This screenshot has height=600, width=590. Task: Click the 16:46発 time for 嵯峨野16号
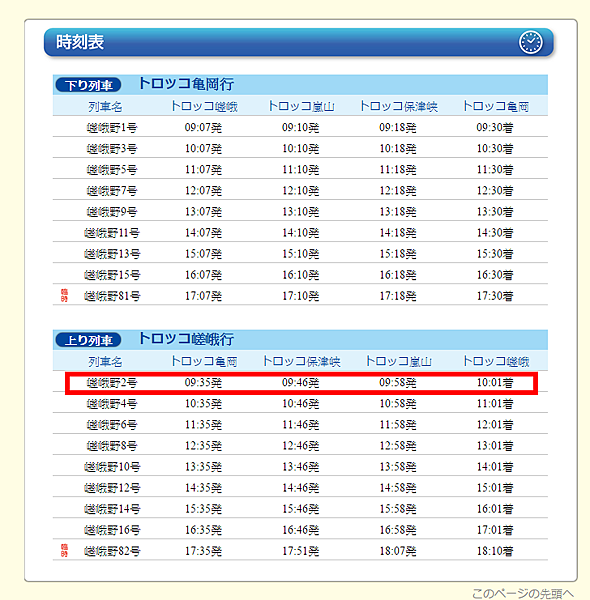[x=301, y=530]
